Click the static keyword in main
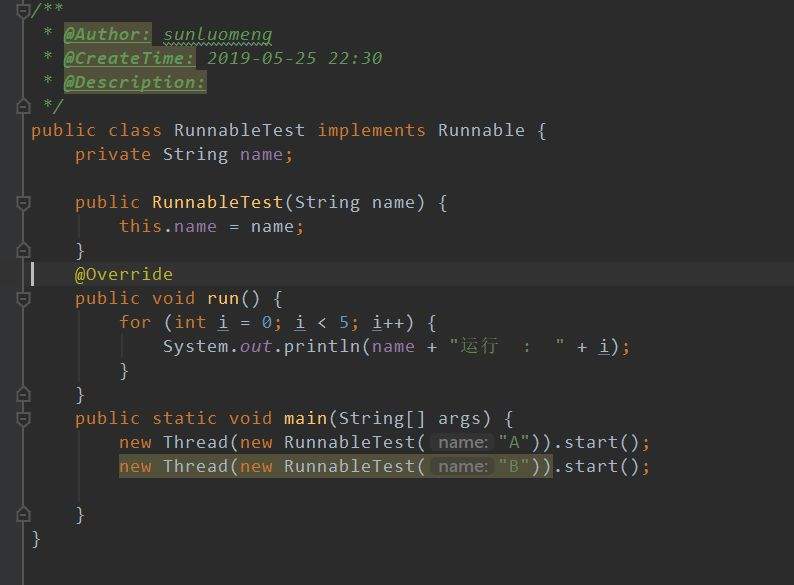 click(x=184, y=418)
